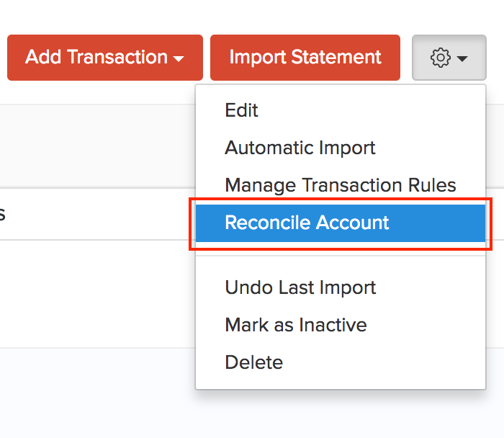Click Delete in the settings menu

pos(253,362)
